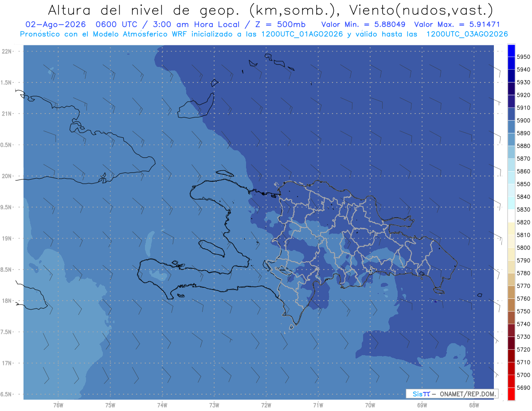Click the "69W" longitude label
Image resolution: width=532 pixels, height=411 pixels.
coord(422,405)
